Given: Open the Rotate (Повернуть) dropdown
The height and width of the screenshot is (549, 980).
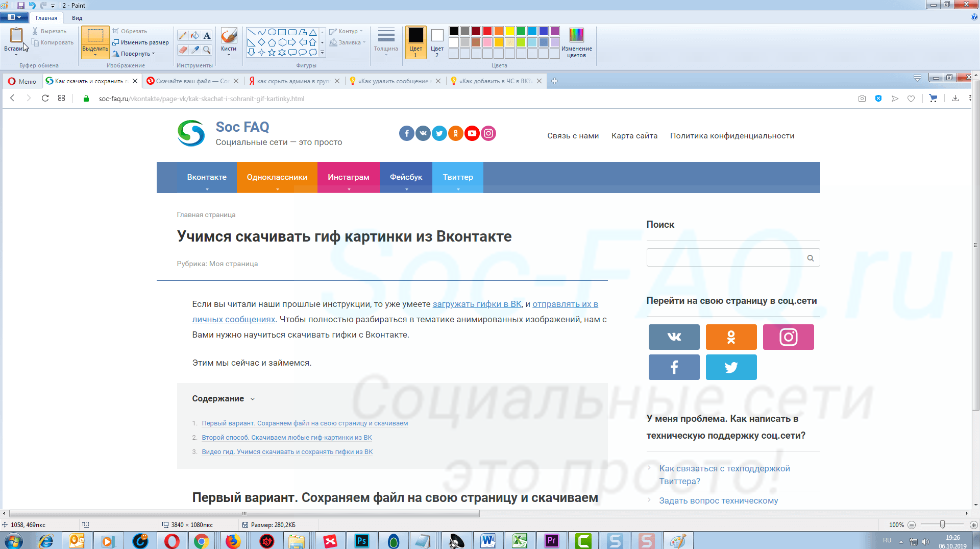Looking at the screenshot, I should [x=134, y=54].
